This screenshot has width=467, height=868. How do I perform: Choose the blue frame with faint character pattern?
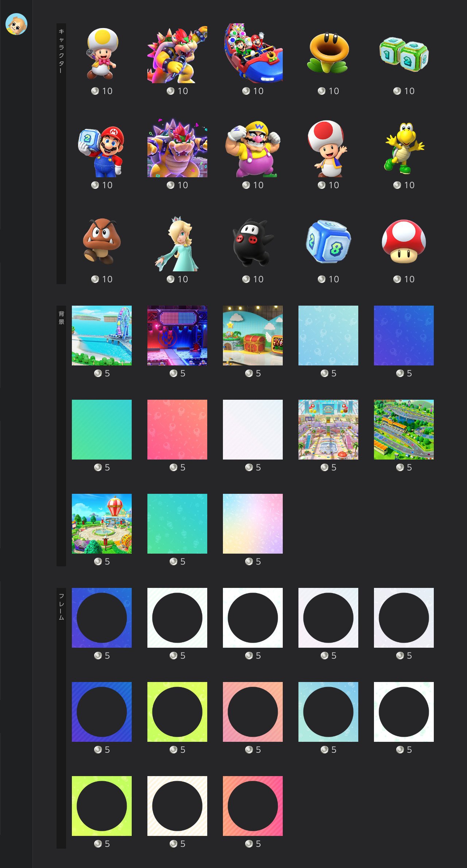102,618
